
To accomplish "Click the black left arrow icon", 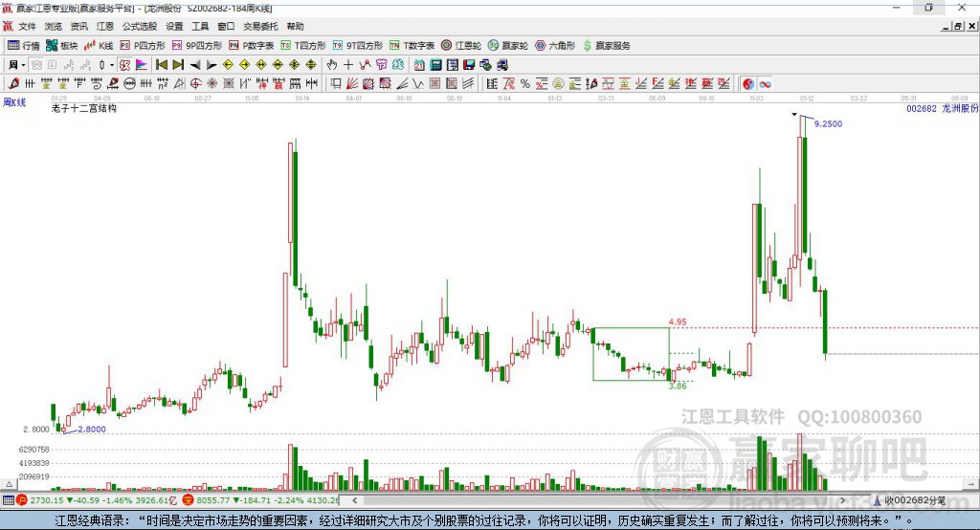I will [x=195, y=65].
